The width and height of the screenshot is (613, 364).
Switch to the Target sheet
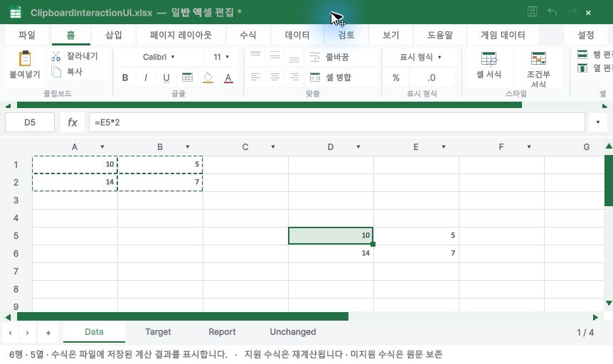pyautogui.click(x=158, y=332)
